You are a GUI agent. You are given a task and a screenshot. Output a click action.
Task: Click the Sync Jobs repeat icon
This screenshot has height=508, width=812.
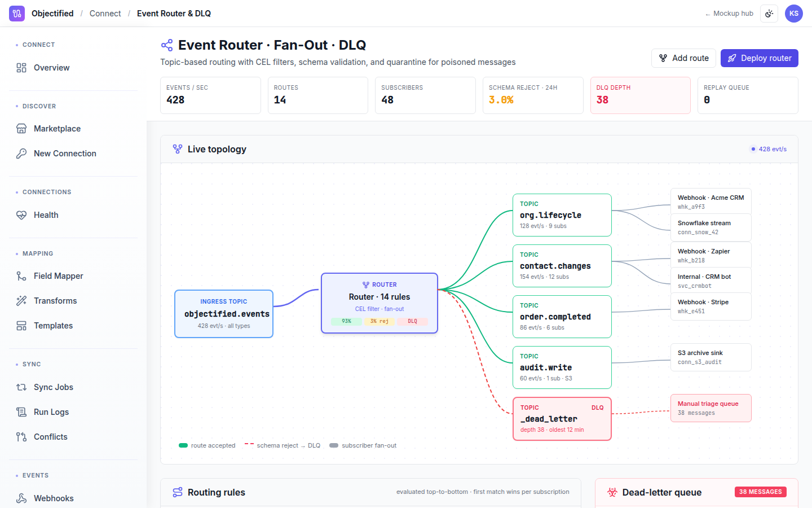point(21,387)
